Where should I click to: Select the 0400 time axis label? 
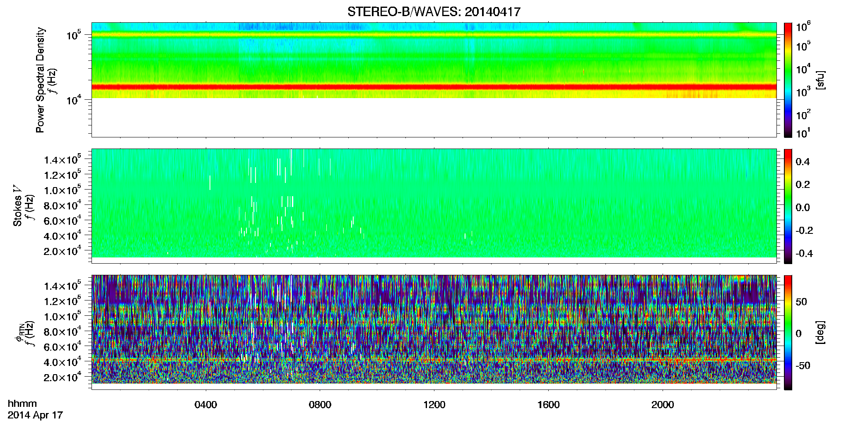[205, 405]
